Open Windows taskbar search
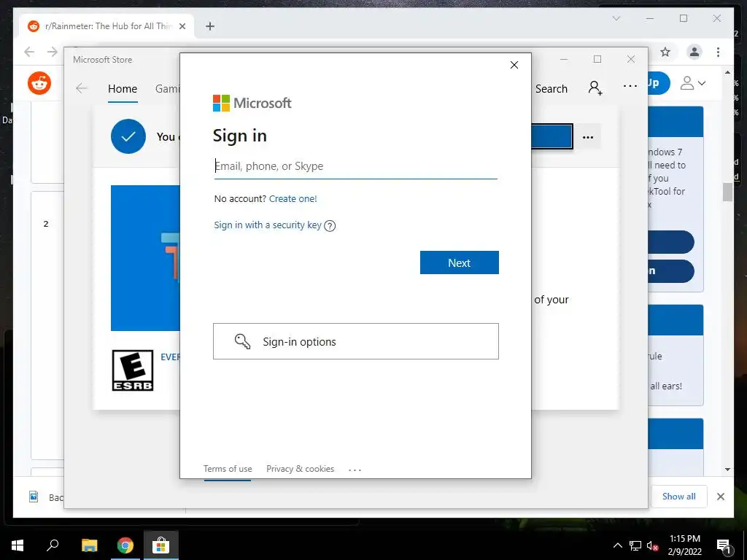 pos(53,545)
